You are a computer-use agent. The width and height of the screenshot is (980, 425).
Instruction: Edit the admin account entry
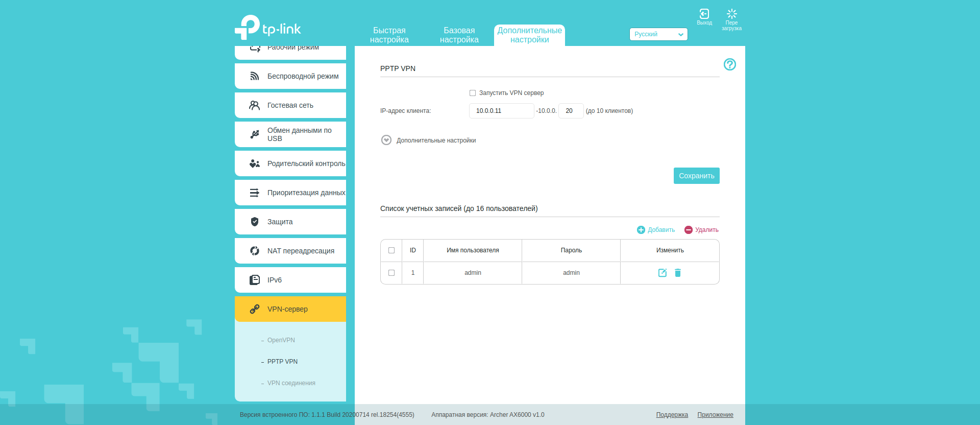[662, 273]
